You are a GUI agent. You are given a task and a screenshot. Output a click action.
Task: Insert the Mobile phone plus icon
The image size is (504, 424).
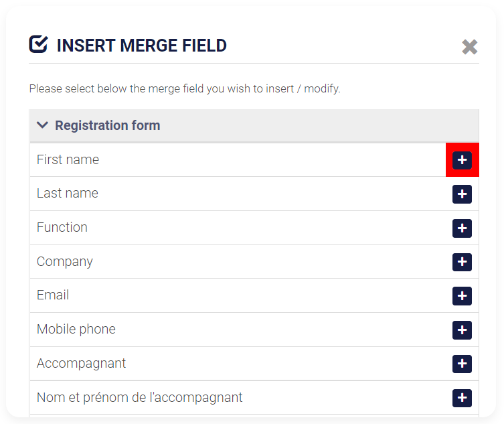pos(462,330)
